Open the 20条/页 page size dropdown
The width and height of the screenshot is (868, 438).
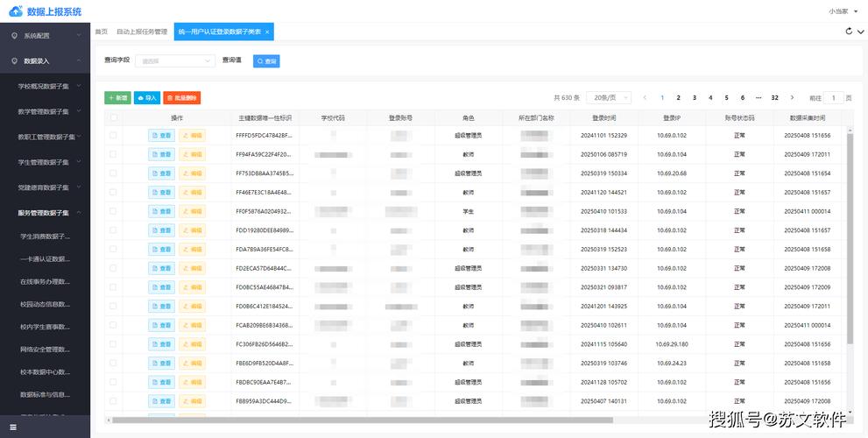[609, 98]
